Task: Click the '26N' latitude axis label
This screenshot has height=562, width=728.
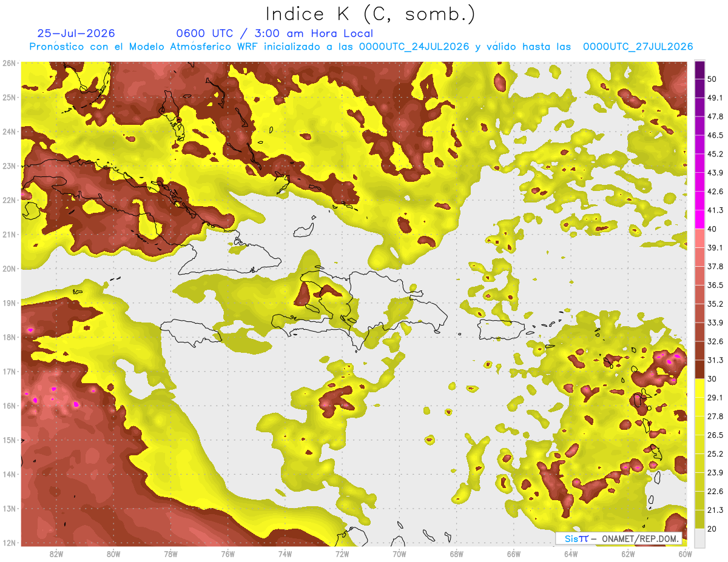Action: click(x=9, y=63)
